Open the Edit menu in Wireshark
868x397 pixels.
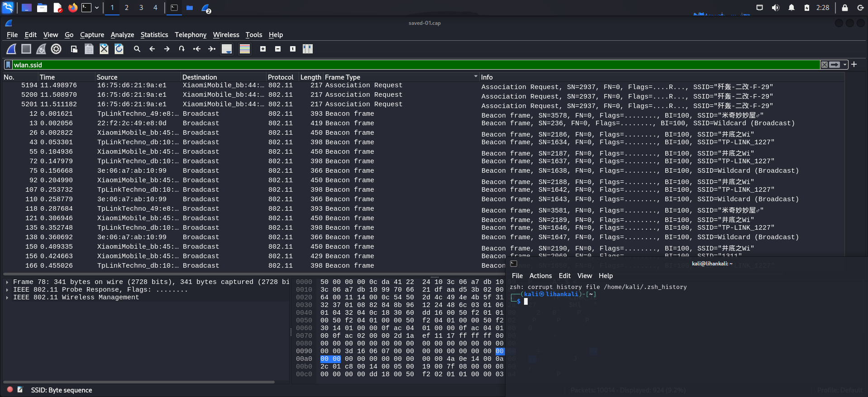(31, 35)
